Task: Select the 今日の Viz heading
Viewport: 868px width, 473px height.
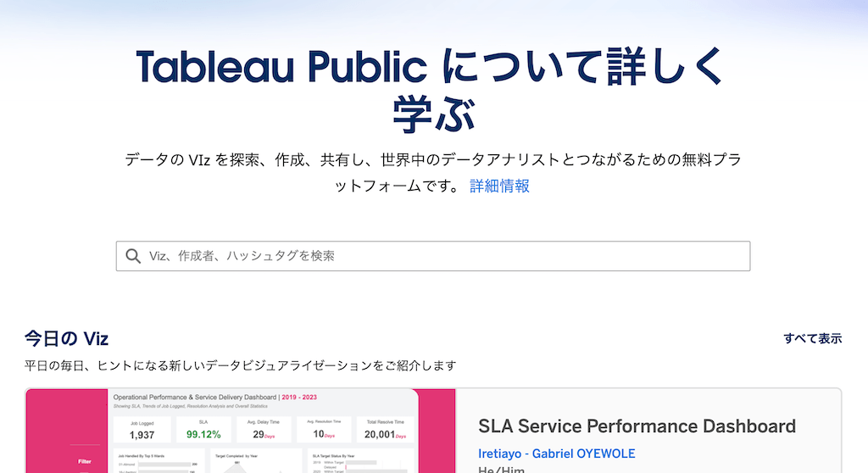Action: click(x=66, y=338)
